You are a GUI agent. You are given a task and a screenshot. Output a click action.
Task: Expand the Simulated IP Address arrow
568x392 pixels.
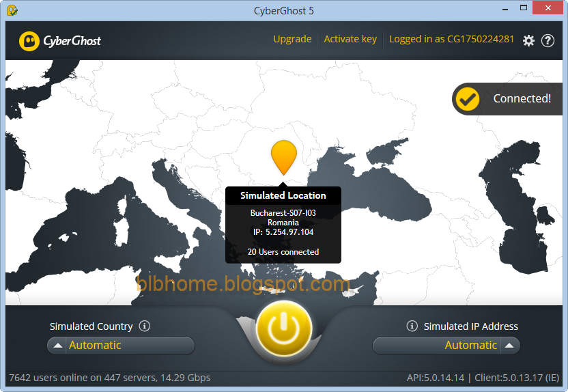pyautogui.click(x=509, y=346)
